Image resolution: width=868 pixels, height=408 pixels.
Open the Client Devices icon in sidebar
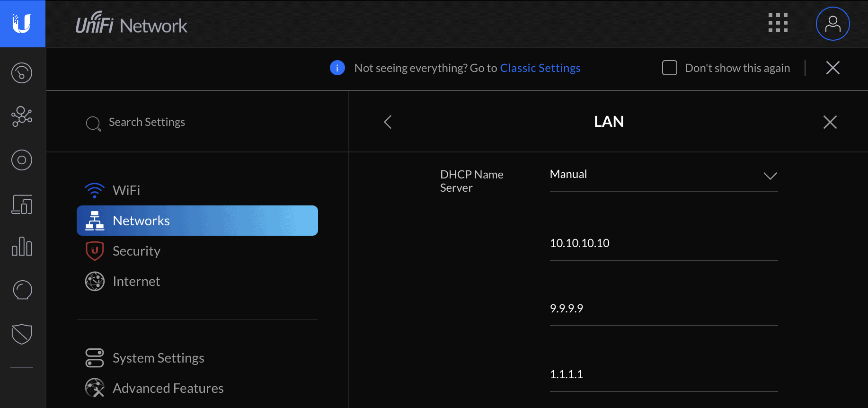point(22,204)
